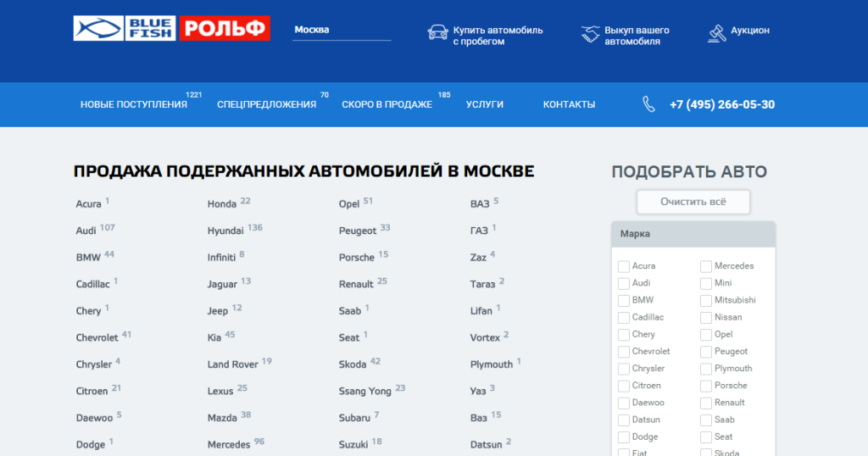
Task: Click the Blue Fish logo
Action: click(x=125, y=28)
